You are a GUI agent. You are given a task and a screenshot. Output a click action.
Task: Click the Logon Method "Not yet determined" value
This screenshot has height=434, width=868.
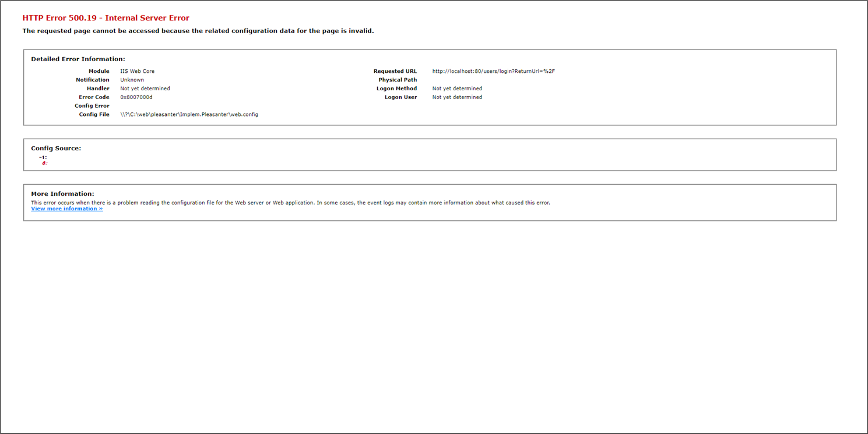coord(457,89)
